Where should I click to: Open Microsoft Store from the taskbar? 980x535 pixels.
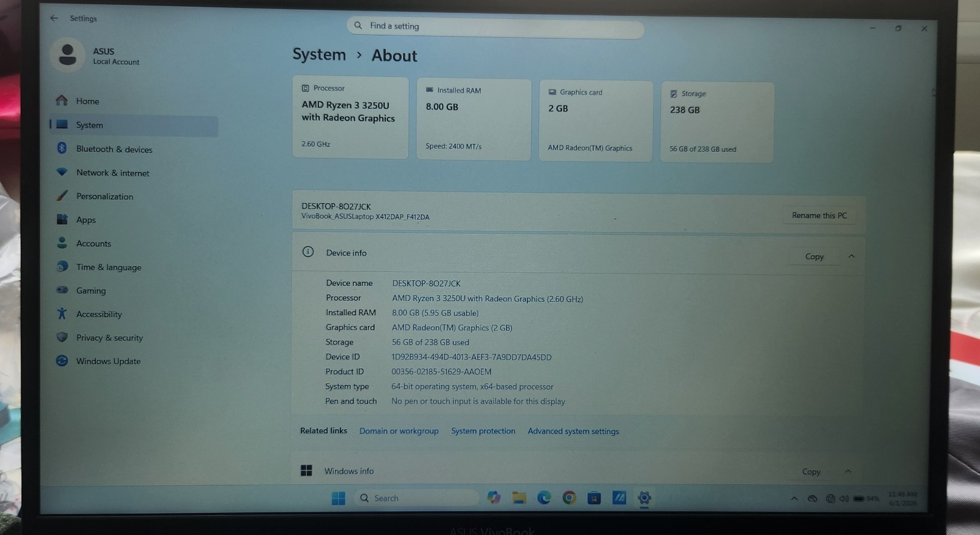[x=594, y=498]
